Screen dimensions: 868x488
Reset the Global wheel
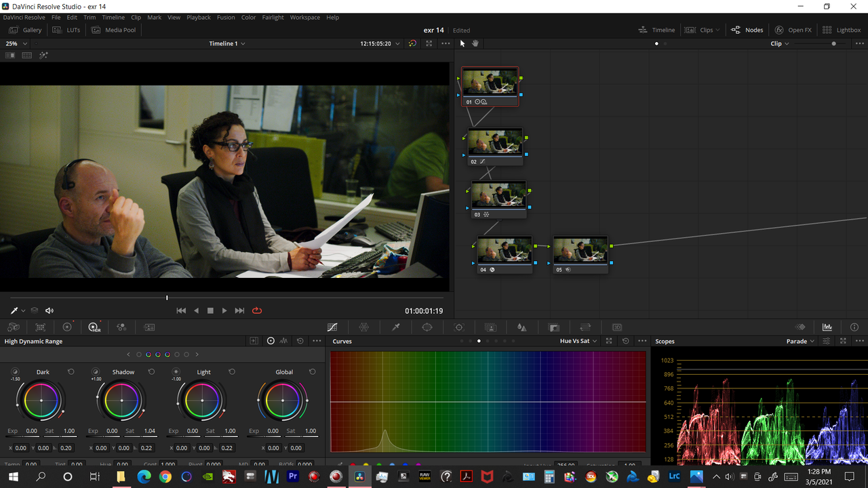313,371
